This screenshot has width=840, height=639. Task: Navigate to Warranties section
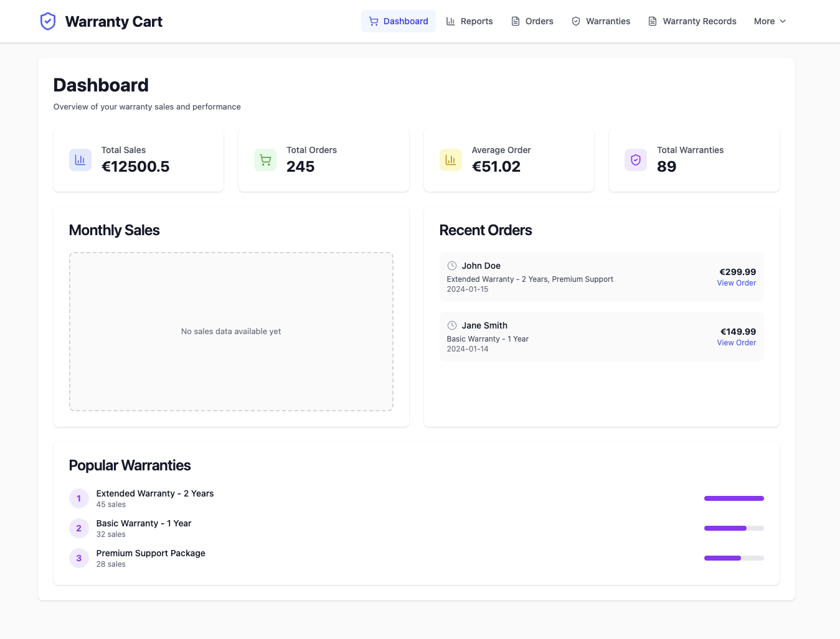tap(601, 21)
